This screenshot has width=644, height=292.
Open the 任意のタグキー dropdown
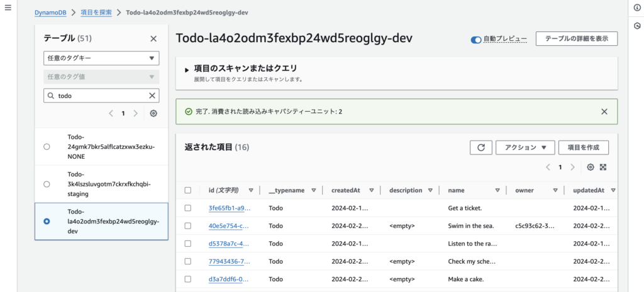pyautogui.click(x=101, y=58)
